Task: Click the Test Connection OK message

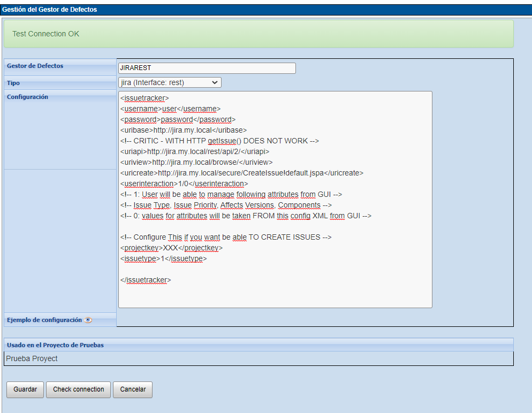Action: (x=46, y=34)
